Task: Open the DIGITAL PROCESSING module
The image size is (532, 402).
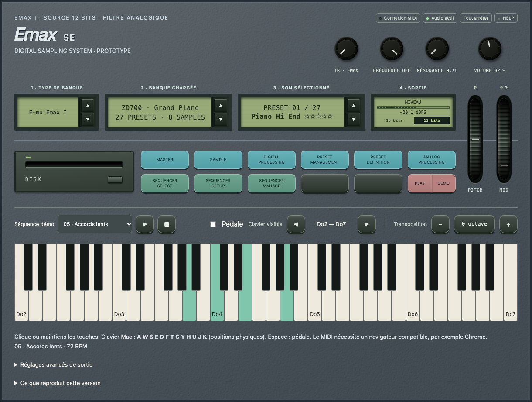Action: 271,160
